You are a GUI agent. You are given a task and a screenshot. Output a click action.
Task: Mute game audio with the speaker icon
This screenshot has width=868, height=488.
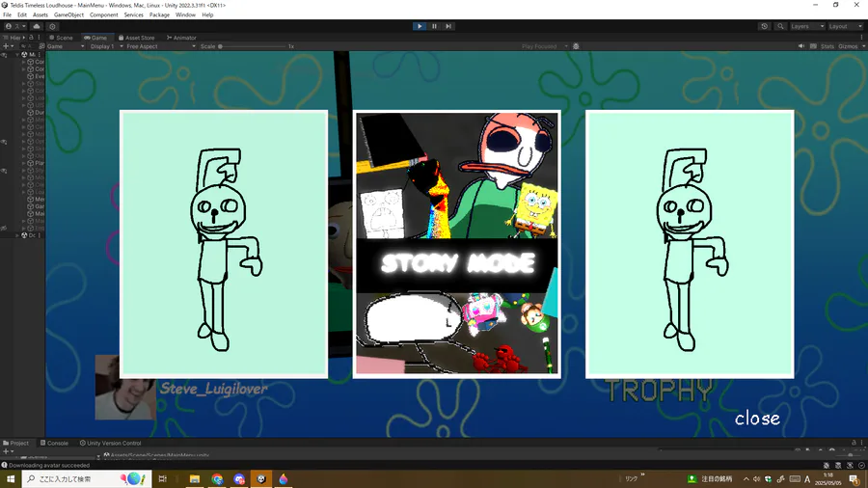point(801,46)
